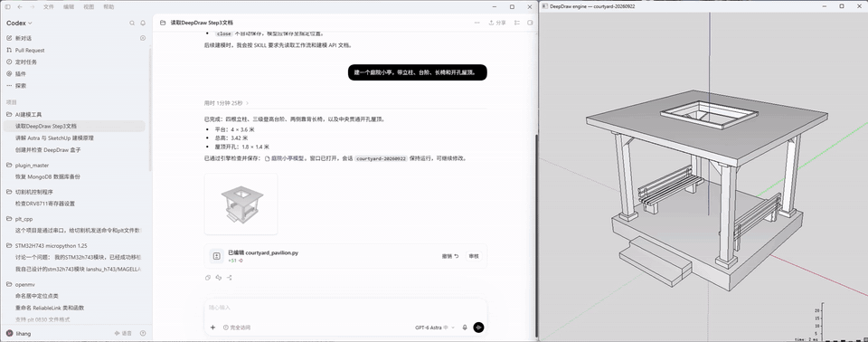Image resolution: width=868 pixels, height=342 pixels.
Task: Click the circle icon beside 新对话
Action: click(x=143, y=38)
